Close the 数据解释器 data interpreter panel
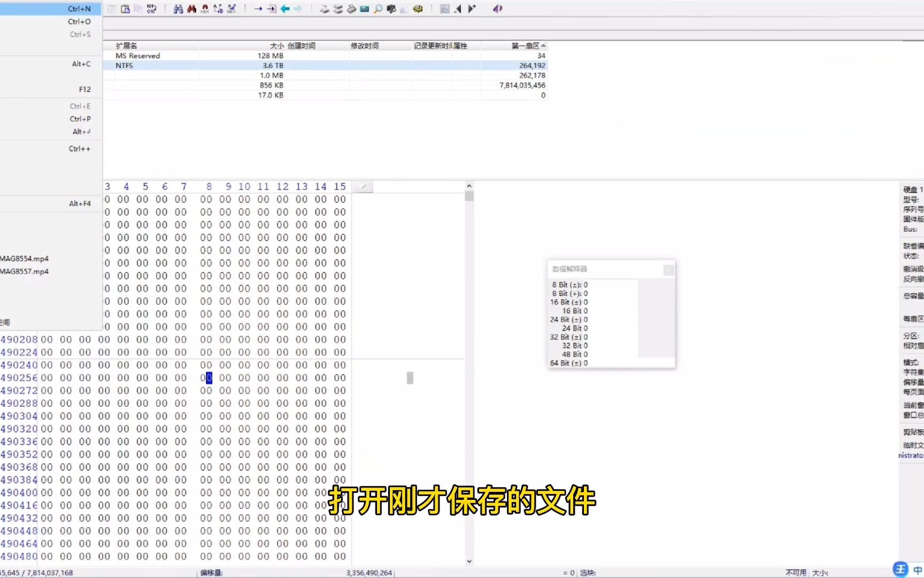924x578 pixels. 668,270
